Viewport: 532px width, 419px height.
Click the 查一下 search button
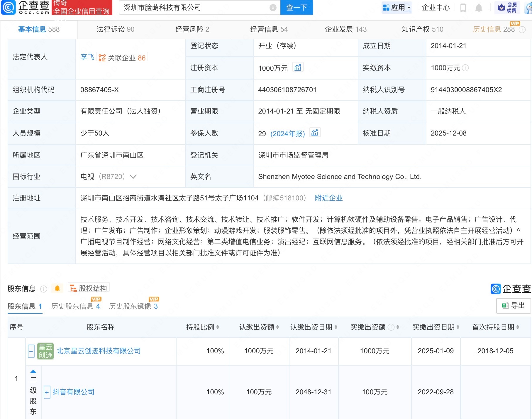pos(296,8)
